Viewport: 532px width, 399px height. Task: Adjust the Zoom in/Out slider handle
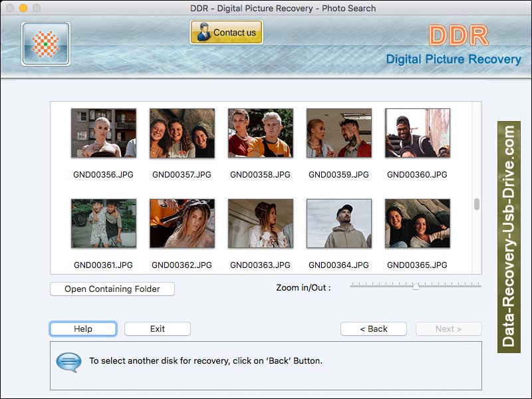(x=417, y=287)
